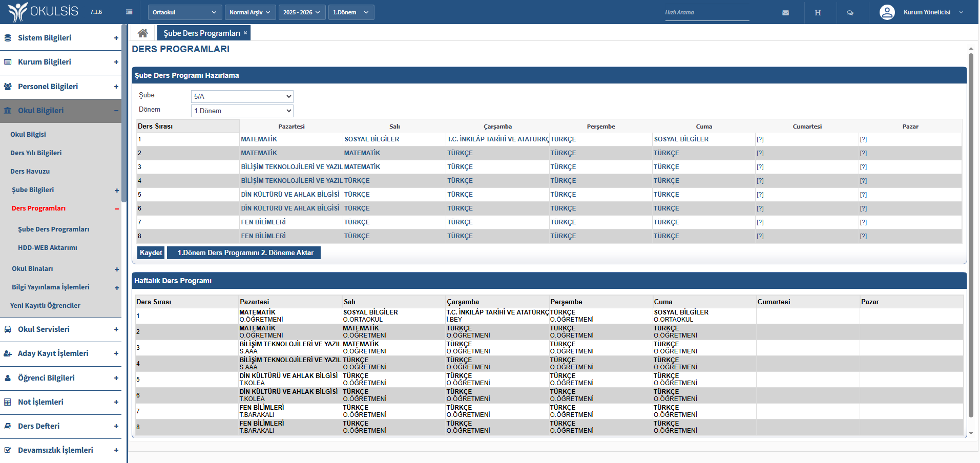Toggle the sidebar menu hamburger icon
This screenshot has width=980, height=463.
point(129,12)
